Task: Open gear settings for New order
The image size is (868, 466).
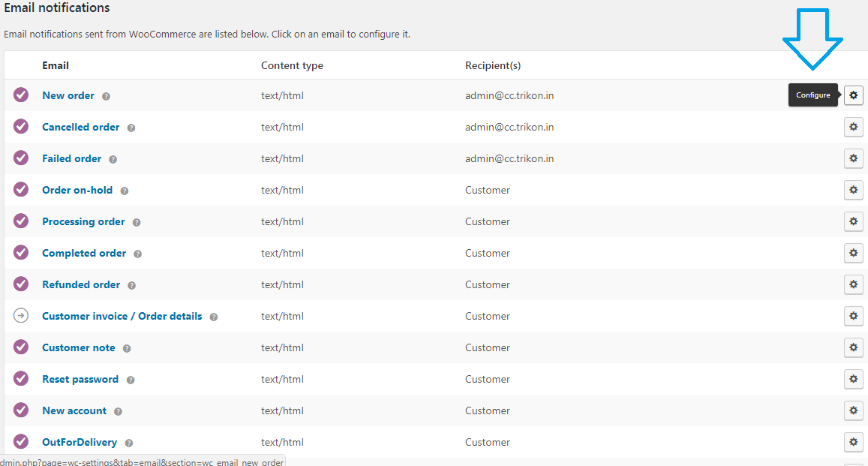Action: point(853,95)
